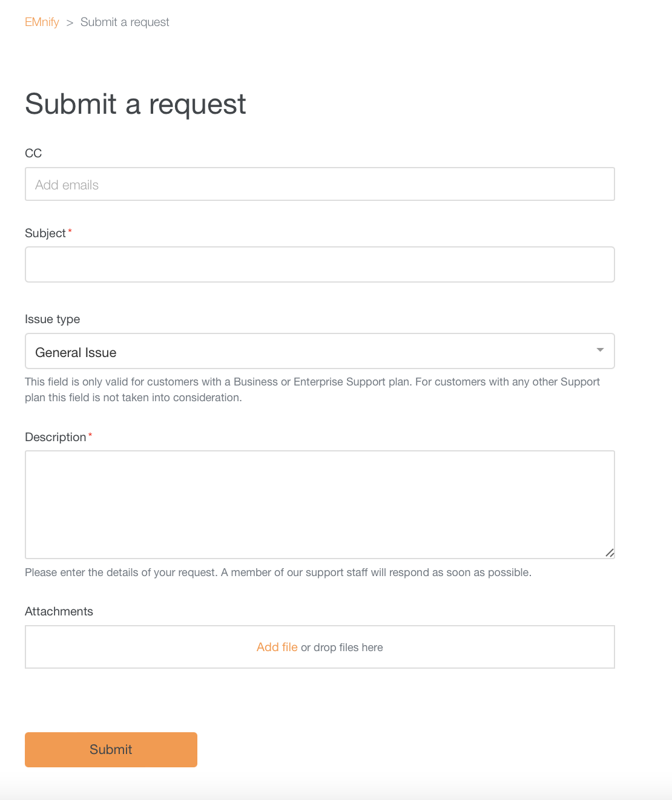The height and width of the screenshot is (800, 672).
Task: Collapse the Issue type options chevron
Action: coord(600,350)
